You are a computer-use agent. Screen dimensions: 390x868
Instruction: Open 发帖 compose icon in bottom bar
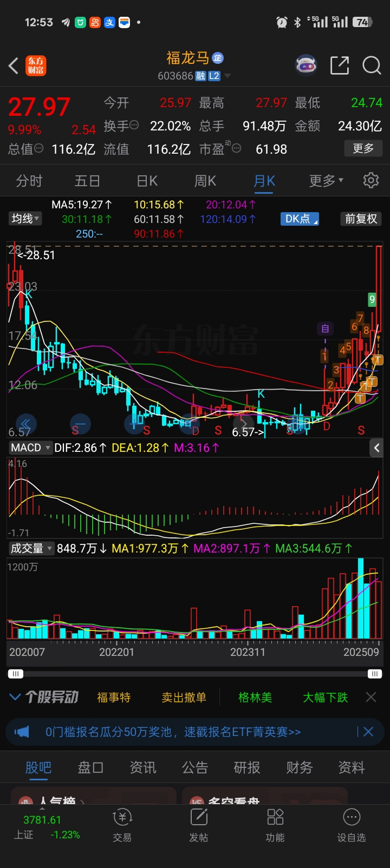pyautogui.click(x=199, y=825)
